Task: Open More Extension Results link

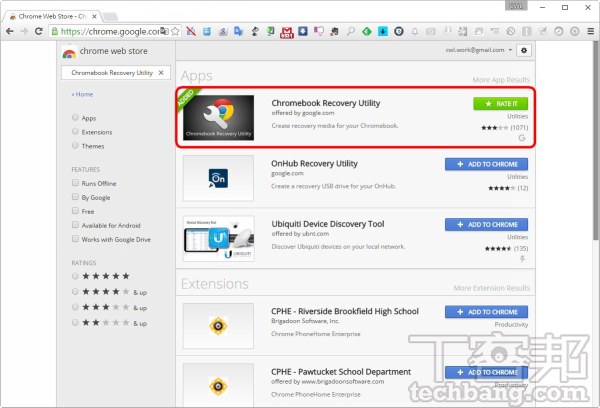Action: (492, 288)
